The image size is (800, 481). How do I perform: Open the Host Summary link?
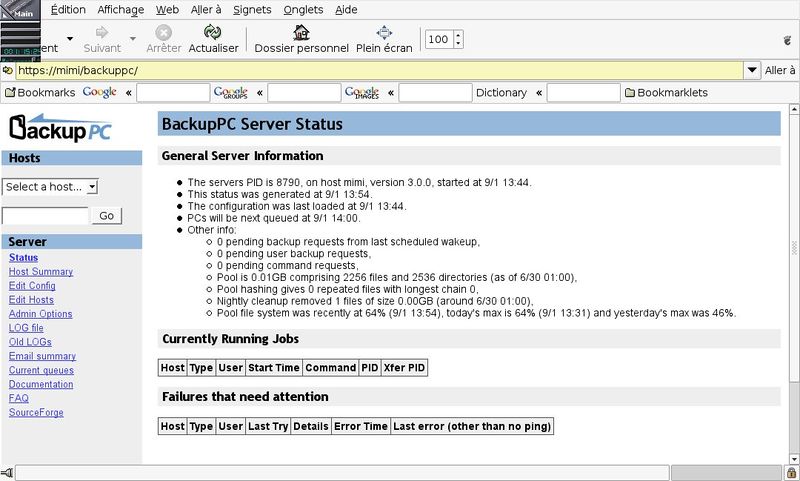[x=40, y=272]
